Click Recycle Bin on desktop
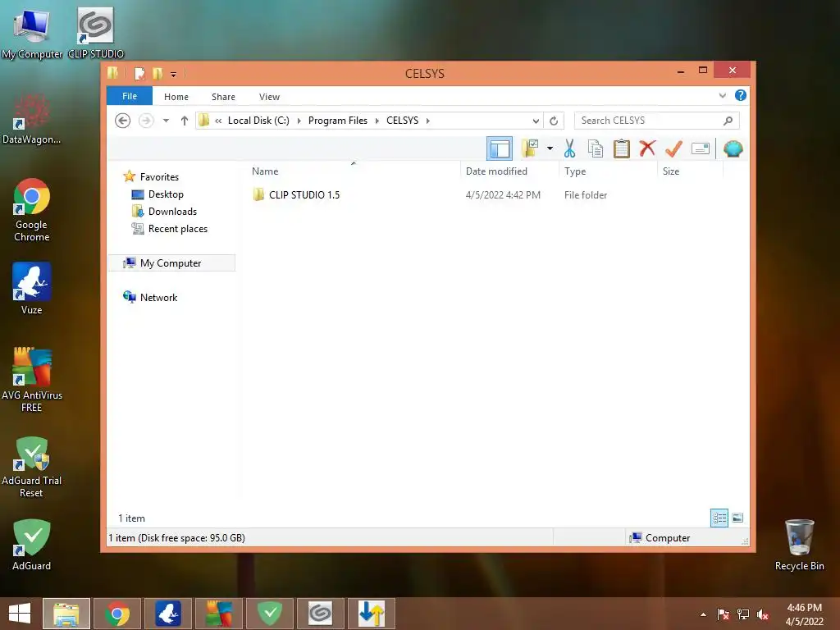Image resolution: width=840 pixels, height=630 pixels. tap(799, 545)
